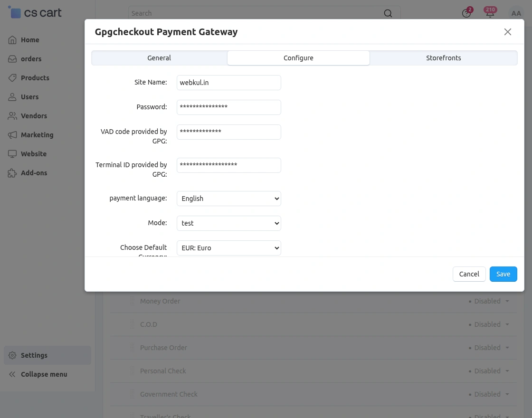Click the Money Order payment row
The height and width of the screenshot is (418, 532).
click(x=313, y=301)
